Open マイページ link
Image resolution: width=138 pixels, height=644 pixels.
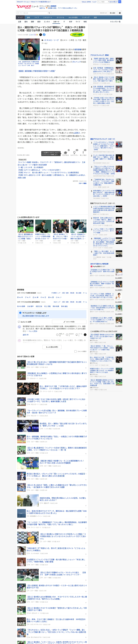click(x=103, y=13)
